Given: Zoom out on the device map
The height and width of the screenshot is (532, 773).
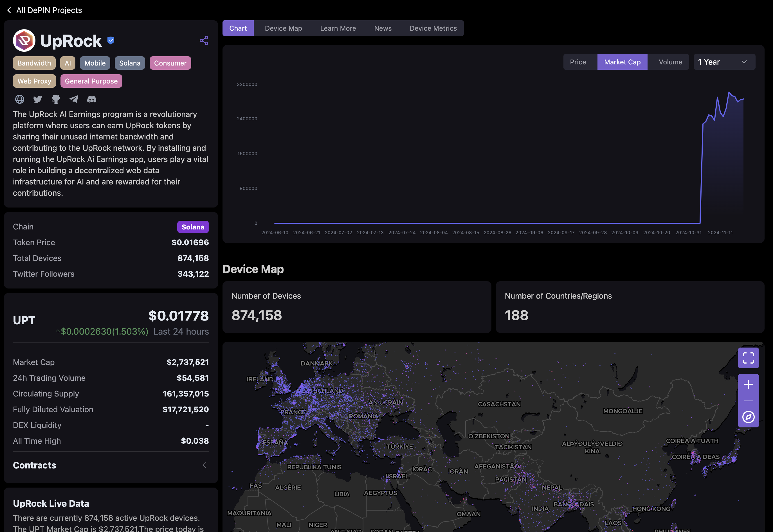Looking at the screenshot, I should pyautogui.click(x=748, y=401).
